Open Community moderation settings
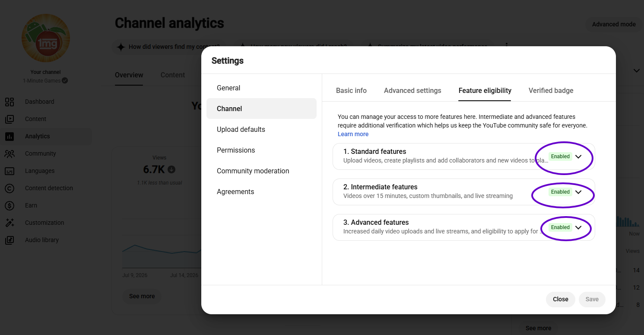Screen dimensions: 644x335 tap(261, 171)
